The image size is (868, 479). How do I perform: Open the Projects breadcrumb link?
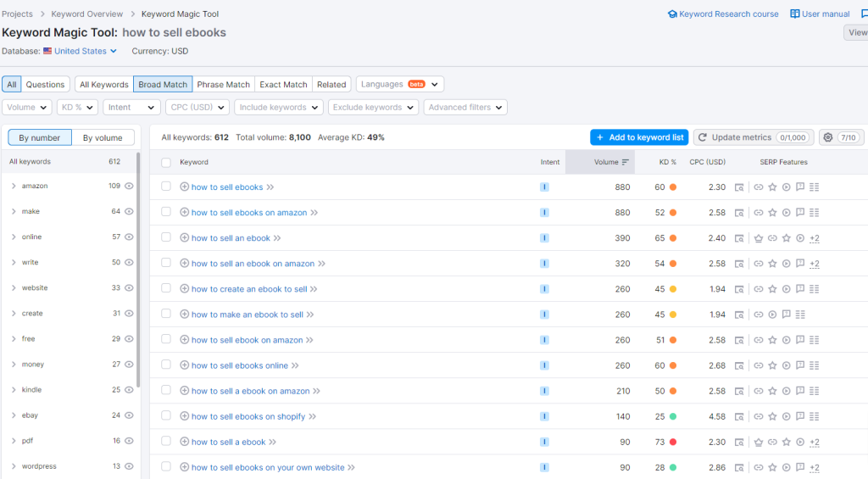[17, 14]
